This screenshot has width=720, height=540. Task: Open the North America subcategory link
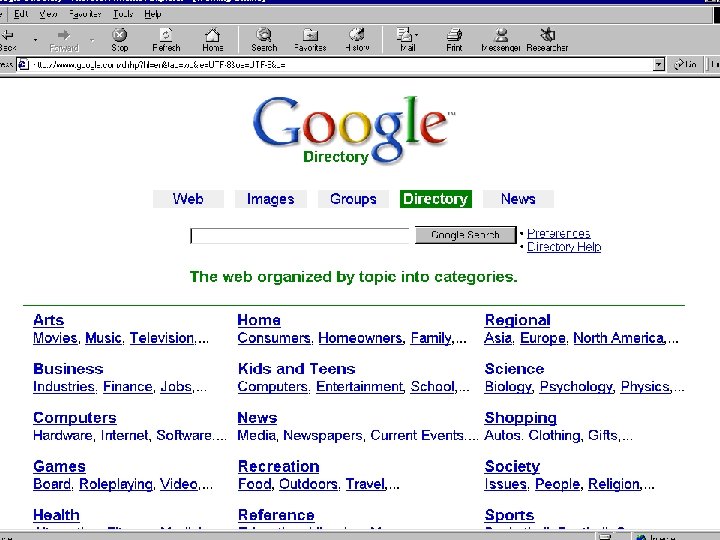pyautogui.click(x=619, y=338)
